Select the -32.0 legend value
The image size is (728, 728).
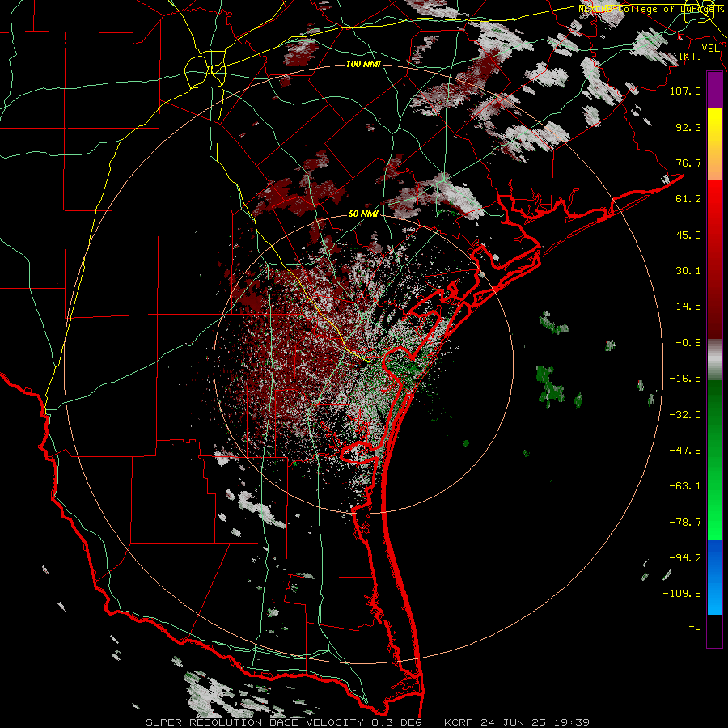(x=685, y=415)
